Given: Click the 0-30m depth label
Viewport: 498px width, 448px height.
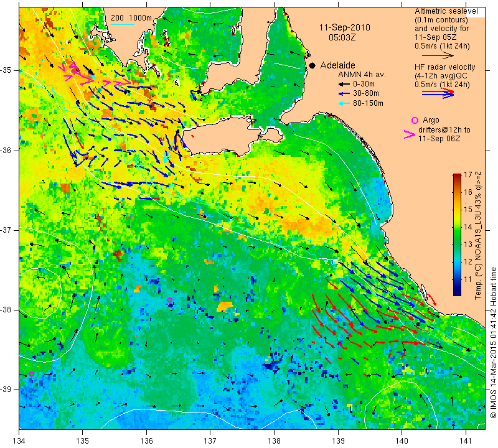Looking at the screenshot, I should click(x=364, y=84).
